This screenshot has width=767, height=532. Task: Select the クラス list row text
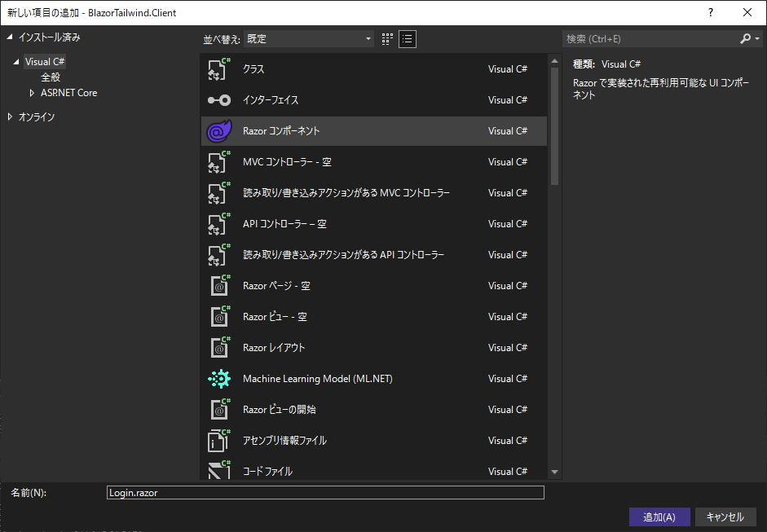coord(253,69)
